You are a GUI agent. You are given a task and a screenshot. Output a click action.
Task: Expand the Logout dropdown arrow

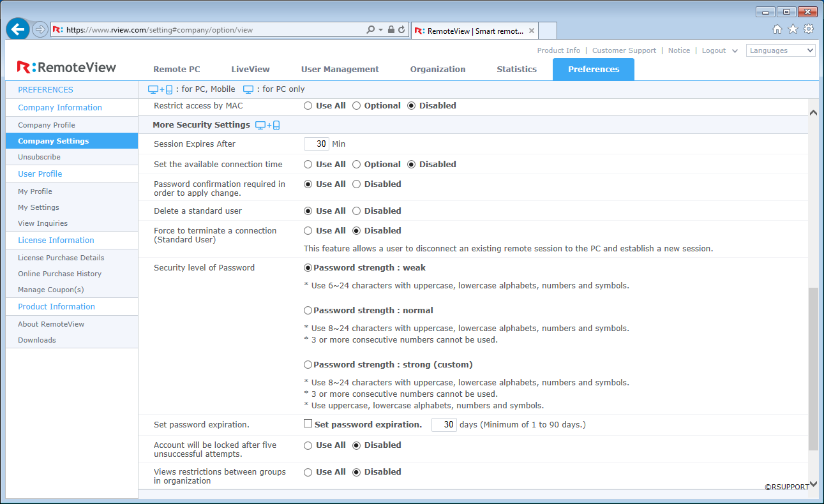point(735,51)
